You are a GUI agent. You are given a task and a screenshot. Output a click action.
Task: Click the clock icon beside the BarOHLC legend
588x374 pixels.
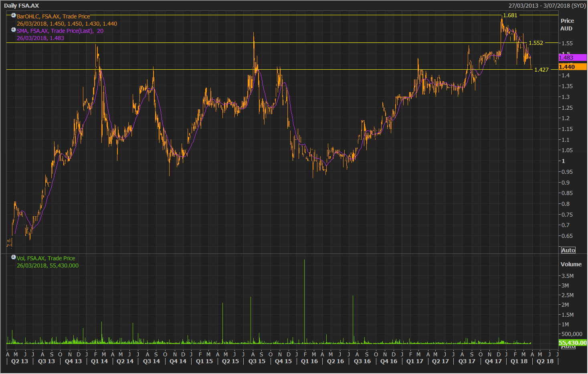[x=14, y=16]
